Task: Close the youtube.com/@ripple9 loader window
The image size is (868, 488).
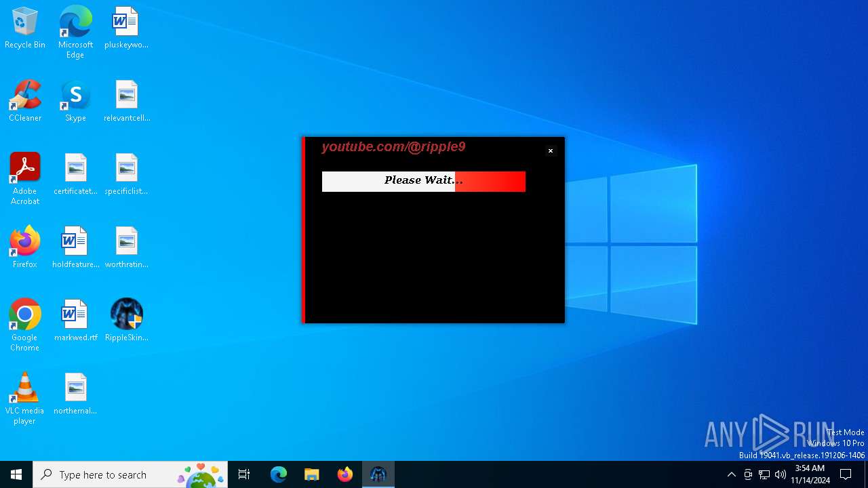Action: (551, 150)
